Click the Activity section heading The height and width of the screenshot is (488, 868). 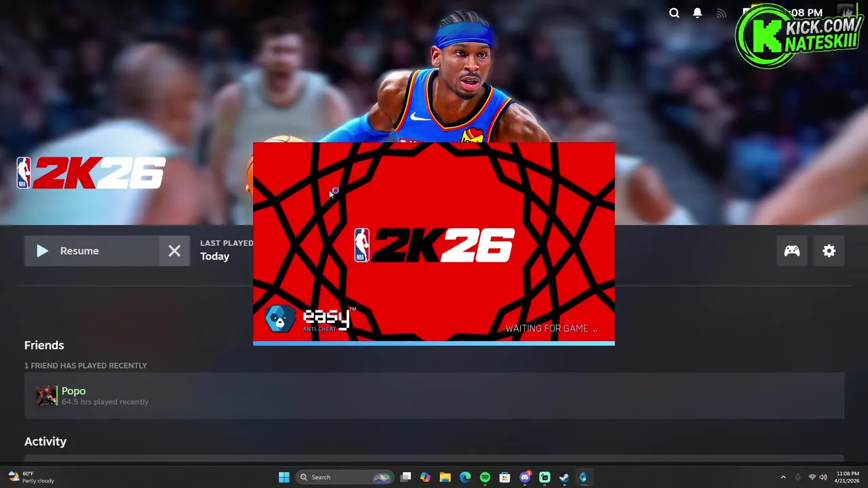tap(45, 441)
